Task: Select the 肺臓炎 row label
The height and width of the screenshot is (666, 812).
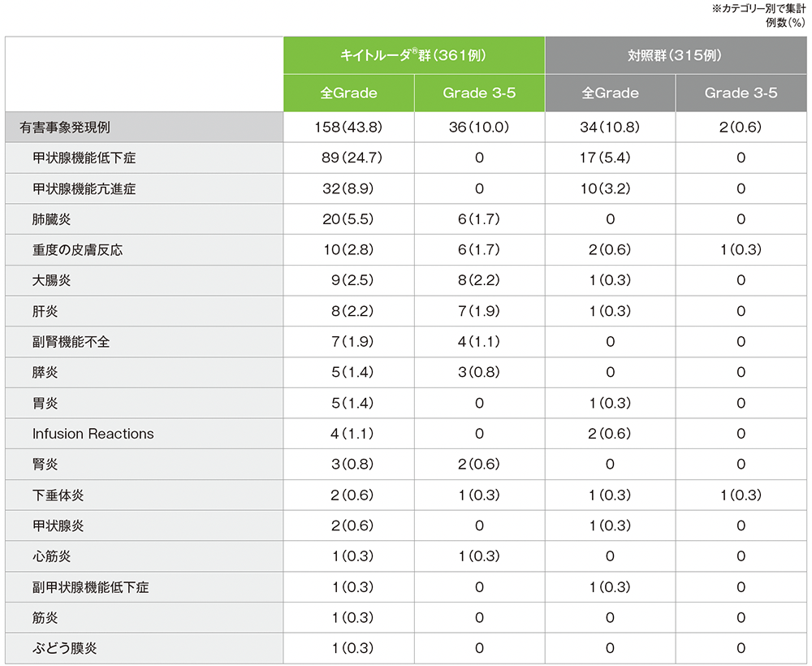Action: click(x=52, y=219)
